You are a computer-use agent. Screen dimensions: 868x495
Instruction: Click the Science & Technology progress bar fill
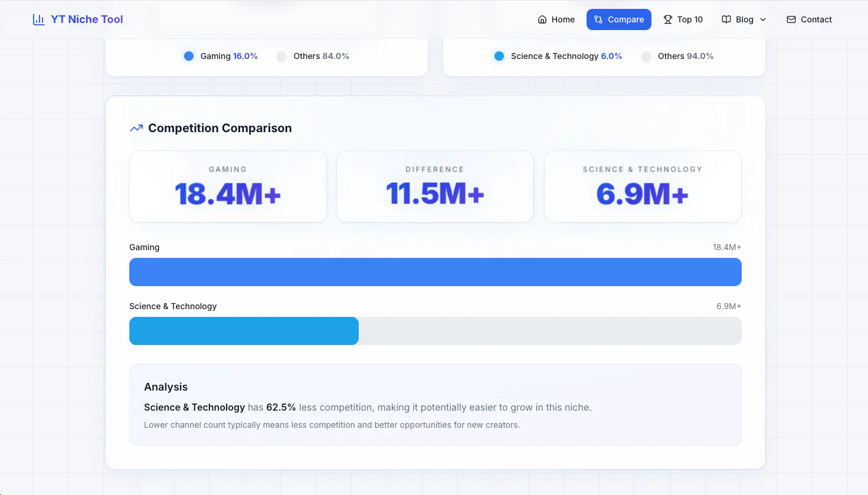244,331
